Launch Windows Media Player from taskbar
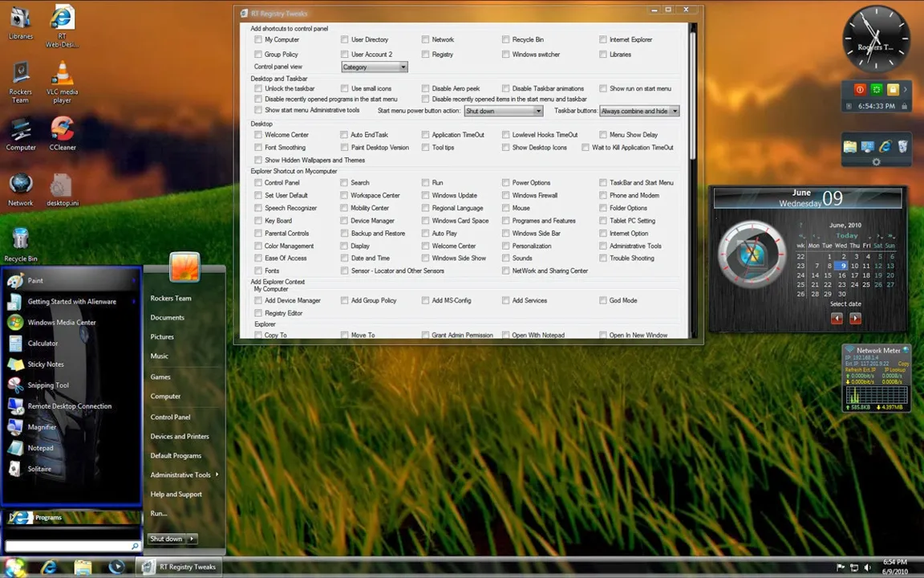The width and height of the screenshot is (924, 578). [x=116, y=567]
